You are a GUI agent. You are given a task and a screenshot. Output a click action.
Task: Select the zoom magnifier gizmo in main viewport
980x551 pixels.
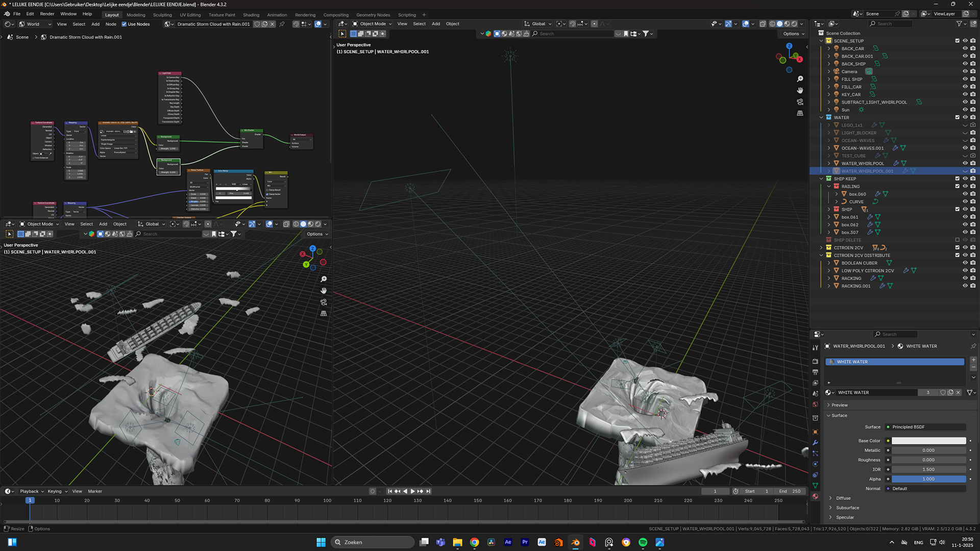coord(800,79)
